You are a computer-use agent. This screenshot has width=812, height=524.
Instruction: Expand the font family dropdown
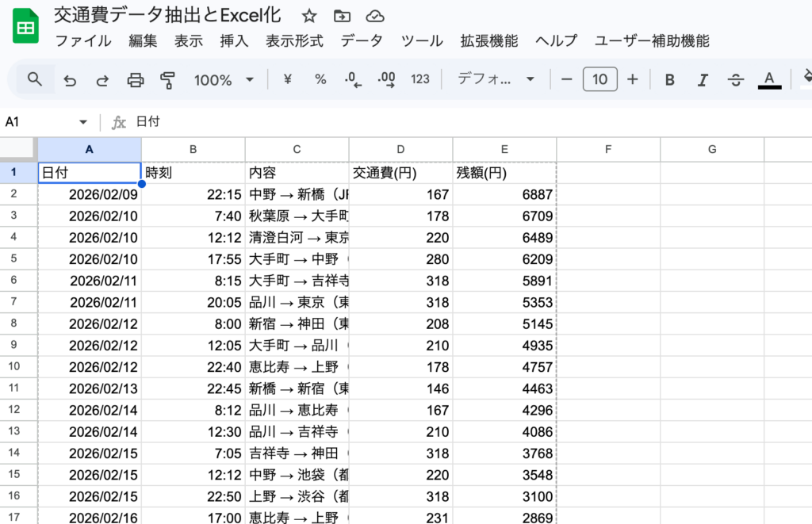tap(496, 79)
